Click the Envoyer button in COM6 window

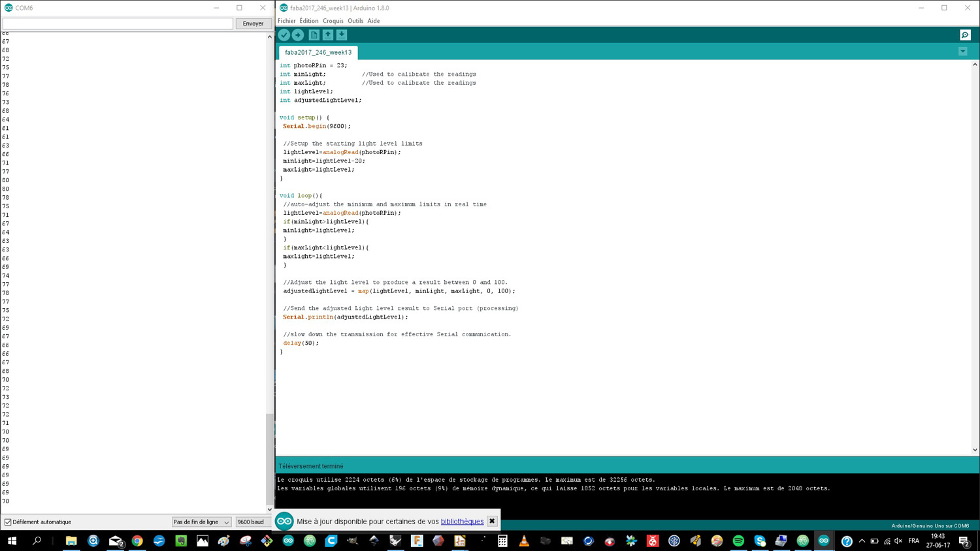(253, 24)
